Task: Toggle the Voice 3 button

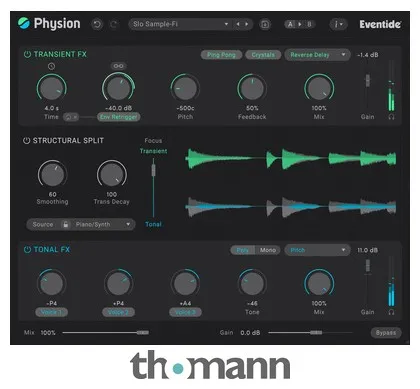Action: click(x=185, y=312)
